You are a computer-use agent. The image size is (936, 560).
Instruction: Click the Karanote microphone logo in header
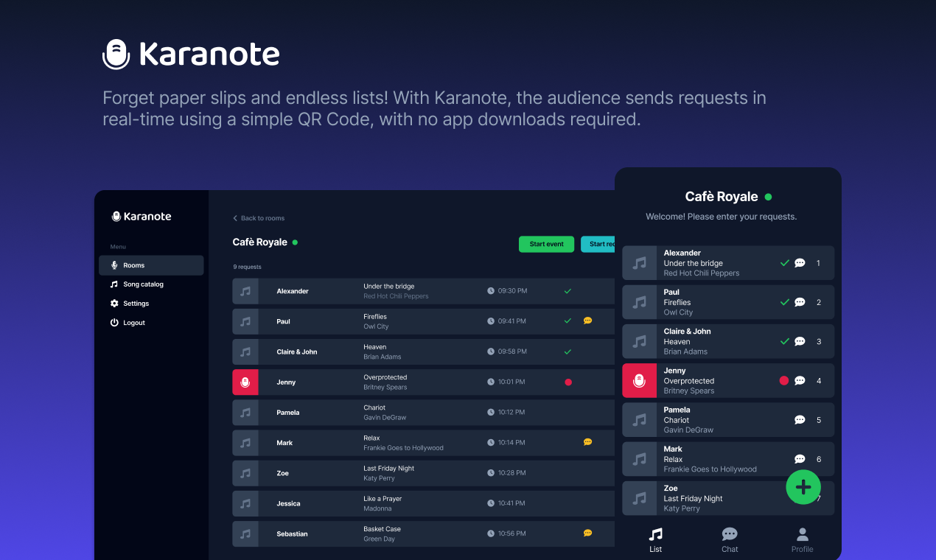point(116,55)
